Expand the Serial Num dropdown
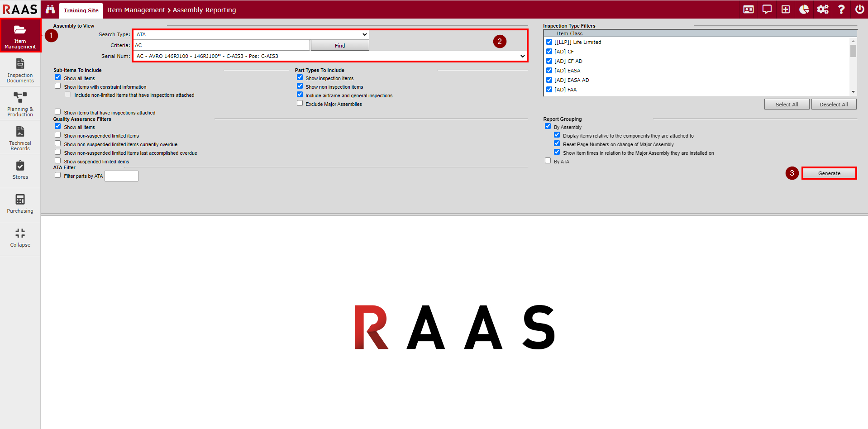 tap(330, 56)
